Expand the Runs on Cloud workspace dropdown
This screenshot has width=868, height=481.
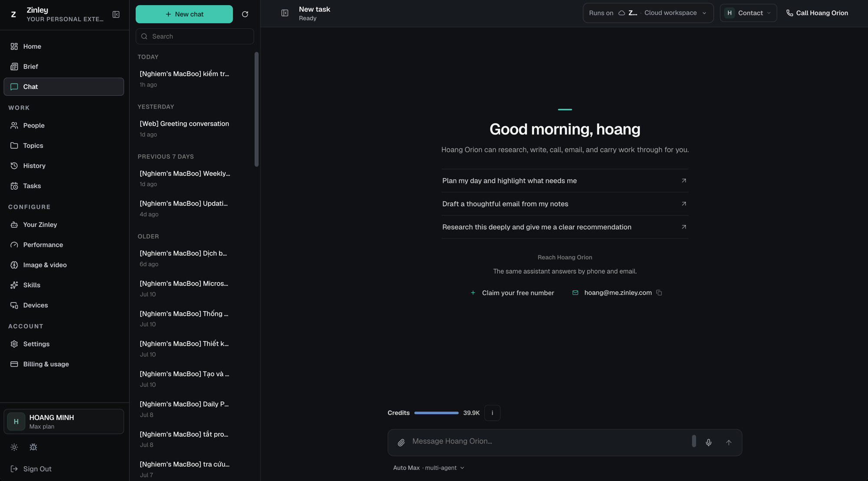point(648,13)
